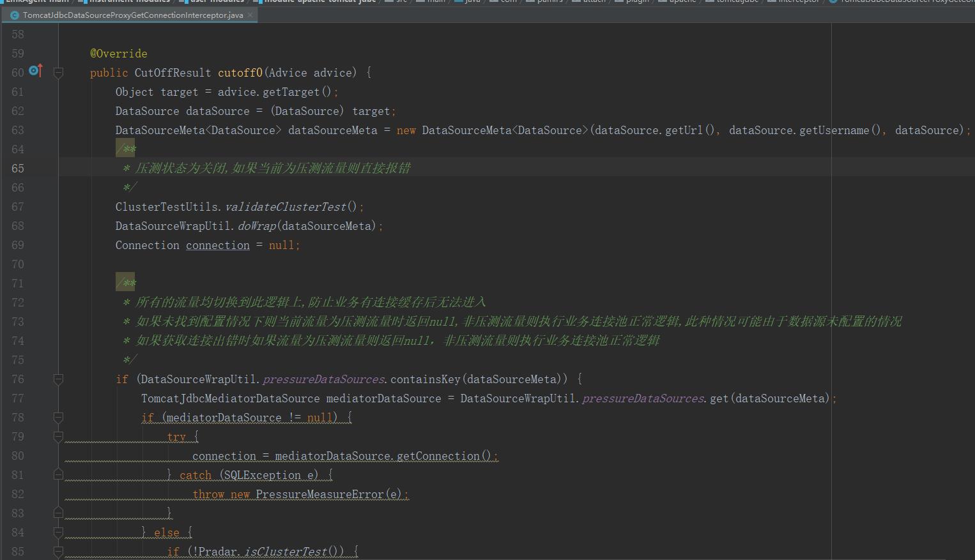Click the (DataSource) cast on line 62
This screenshot has width=975, height=560.
pos(307,111)
